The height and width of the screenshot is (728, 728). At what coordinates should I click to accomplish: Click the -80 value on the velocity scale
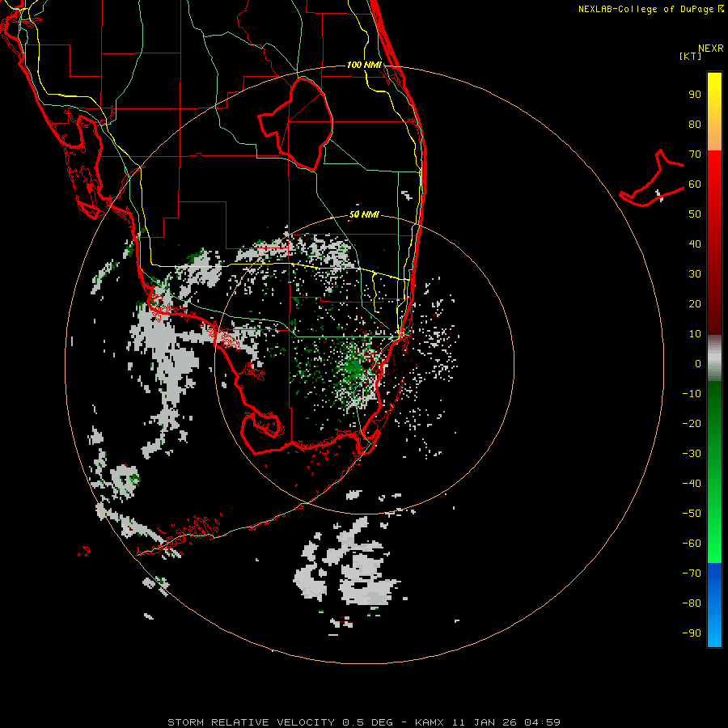pyautogui.click(x=692, y=603)
